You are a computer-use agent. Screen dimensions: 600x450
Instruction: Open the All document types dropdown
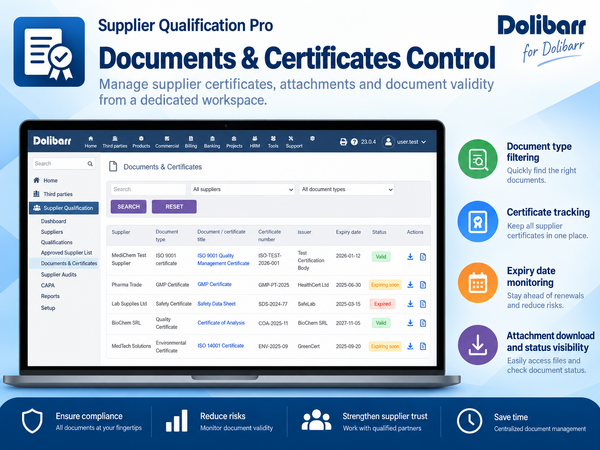click(347, 189)
